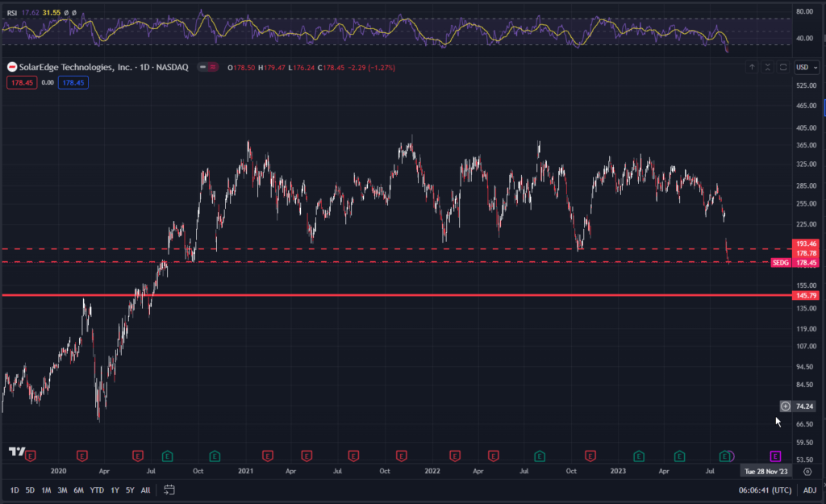Open red earnings marker after Jul 2021
The height and width of the screenshot is (504, 826).
(x=353, y=456)
